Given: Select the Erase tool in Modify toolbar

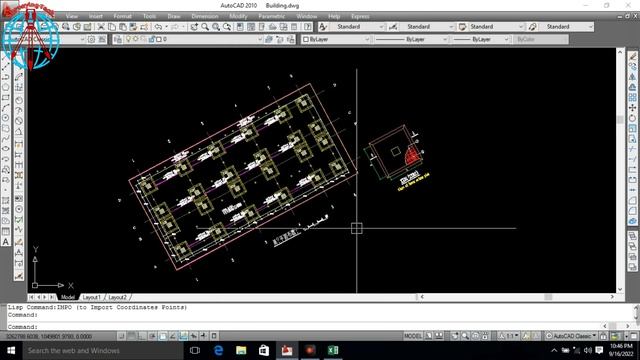Looking at the screenshot, I should (x=632, y=56).
